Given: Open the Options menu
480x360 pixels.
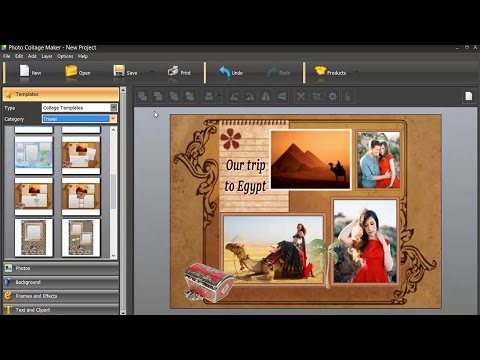Looking at the screenshot, I should (x=65, y=56).
